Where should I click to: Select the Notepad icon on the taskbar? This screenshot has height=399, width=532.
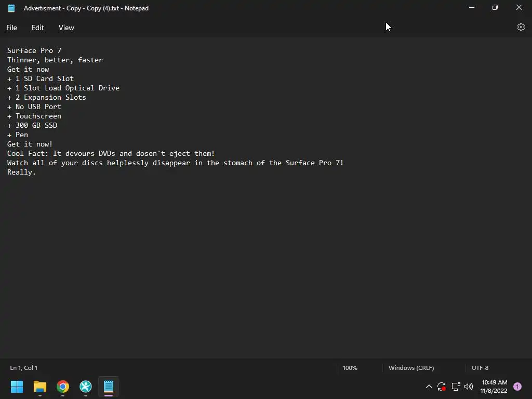(109, 387)
